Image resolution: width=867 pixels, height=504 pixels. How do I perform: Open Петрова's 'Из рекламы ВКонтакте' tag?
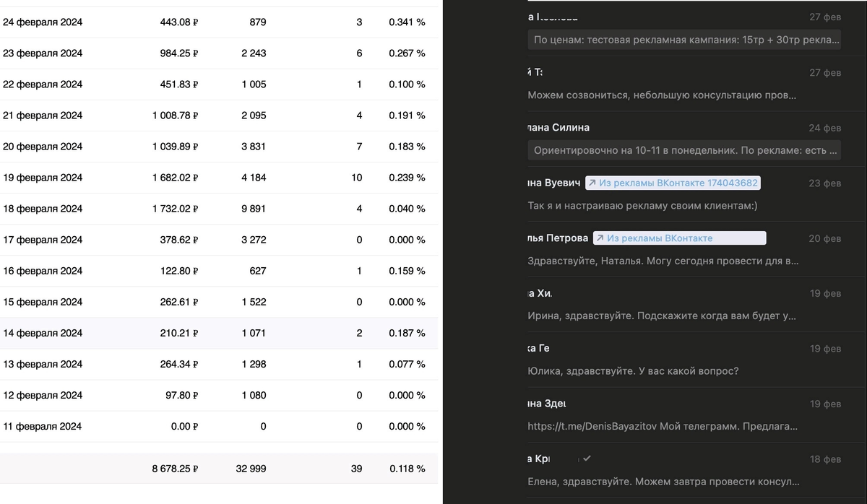coord(679,238)
